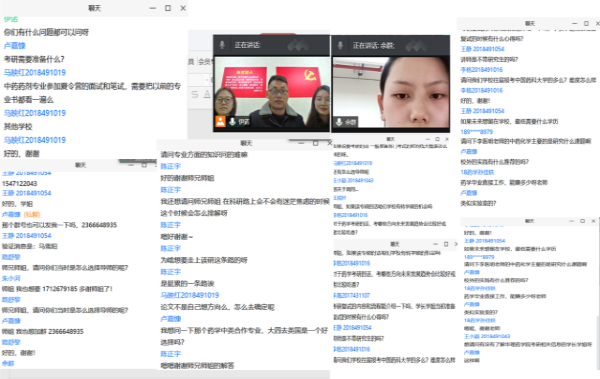The image size is (600, 379).
Task: Click the 卢嘉慷 (私聊) private chat sender name
Action: tap(21, 214)
